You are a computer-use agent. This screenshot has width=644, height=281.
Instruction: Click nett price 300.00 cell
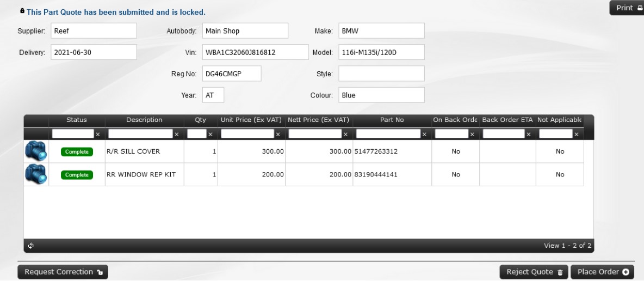[x=319, y=151]
